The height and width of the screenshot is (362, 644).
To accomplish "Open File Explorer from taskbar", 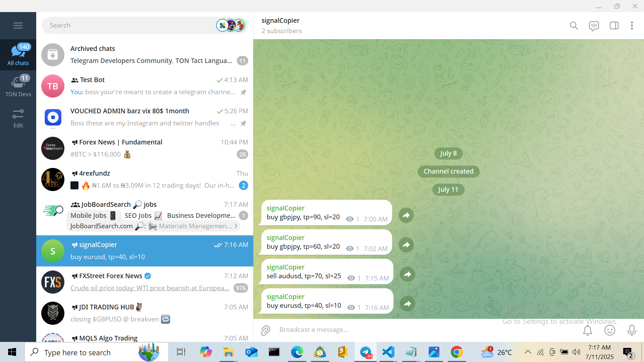I will 228,352.
